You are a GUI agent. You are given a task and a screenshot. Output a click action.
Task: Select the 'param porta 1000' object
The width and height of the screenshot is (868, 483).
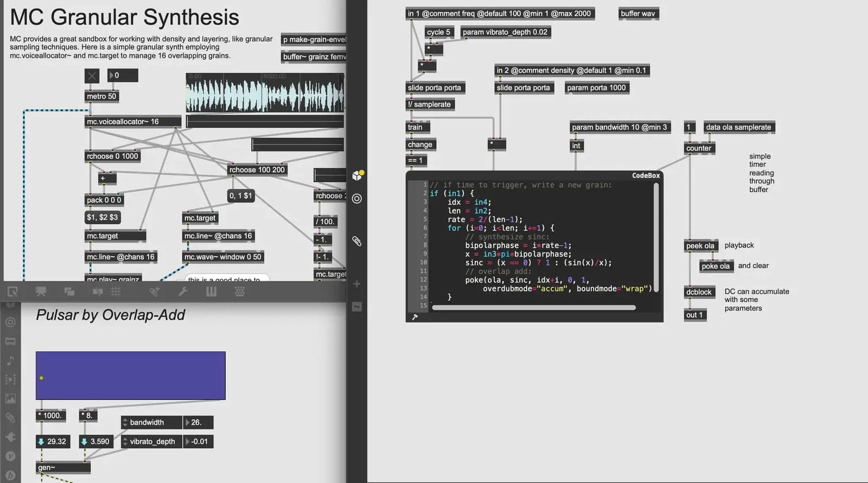596,87
